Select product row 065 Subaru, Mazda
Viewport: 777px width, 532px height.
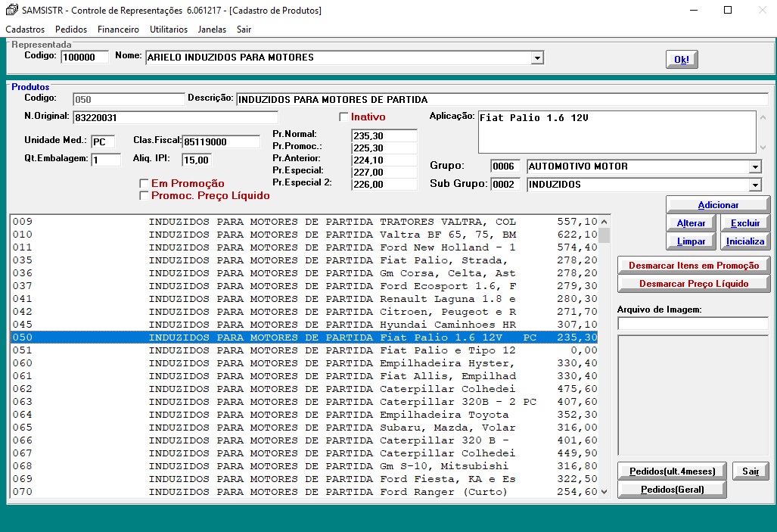(304, 428)
